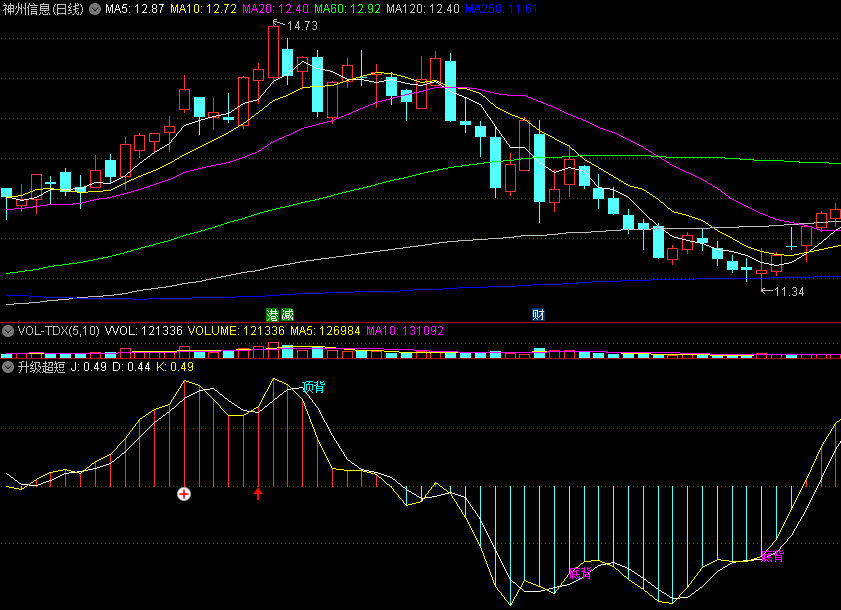Open dropdown next to 神州信息(日线) title
841x610 pixels.
[95, 9]
